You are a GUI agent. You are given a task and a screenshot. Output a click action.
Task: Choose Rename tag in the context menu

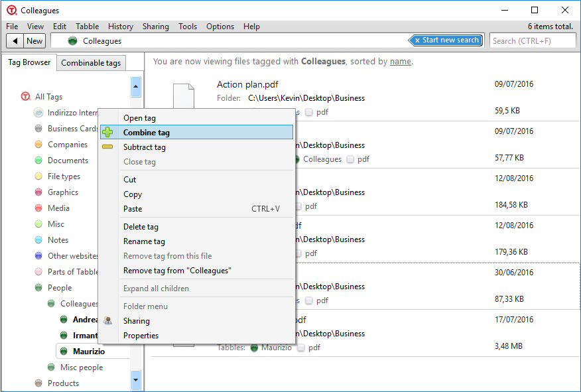196,241
